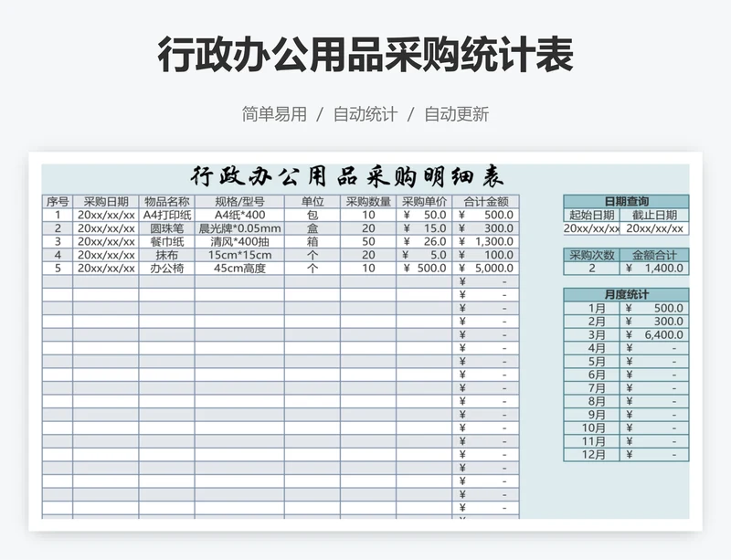Click the '行政办公用品采购统计表' main heading
This screenshot has height=560, width=731.
pyautogui.click(x=365, y=56)
